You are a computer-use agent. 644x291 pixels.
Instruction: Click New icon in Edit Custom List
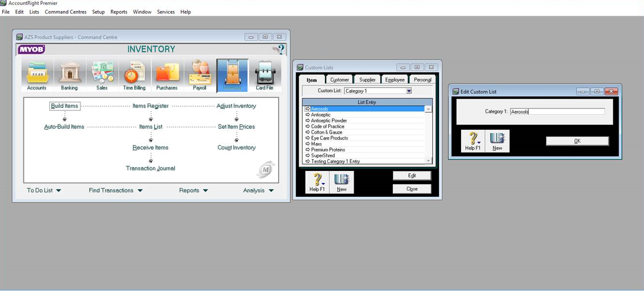[x=497, y=141]
